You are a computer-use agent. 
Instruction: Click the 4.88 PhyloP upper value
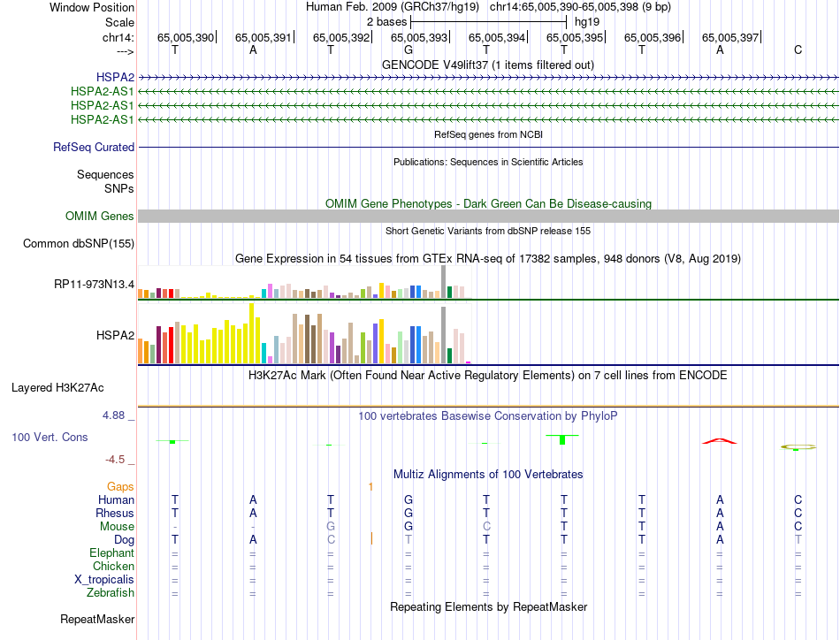click(x=113, y=415)
